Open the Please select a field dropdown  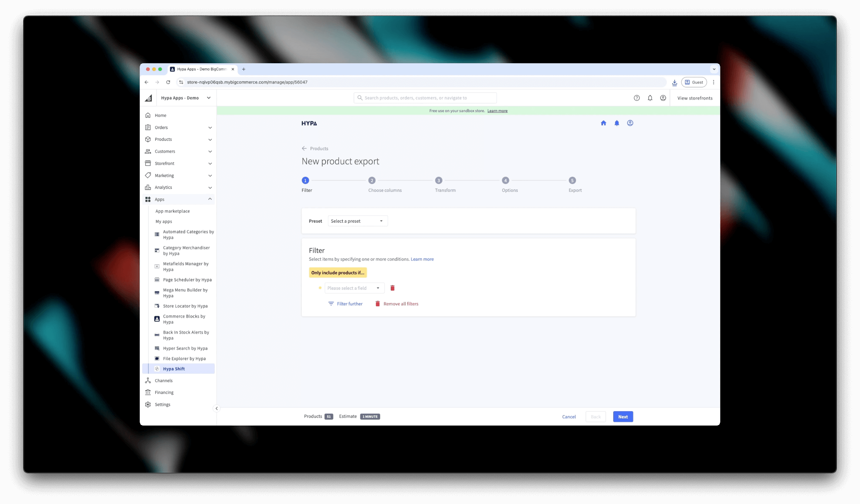click(354, 288)
